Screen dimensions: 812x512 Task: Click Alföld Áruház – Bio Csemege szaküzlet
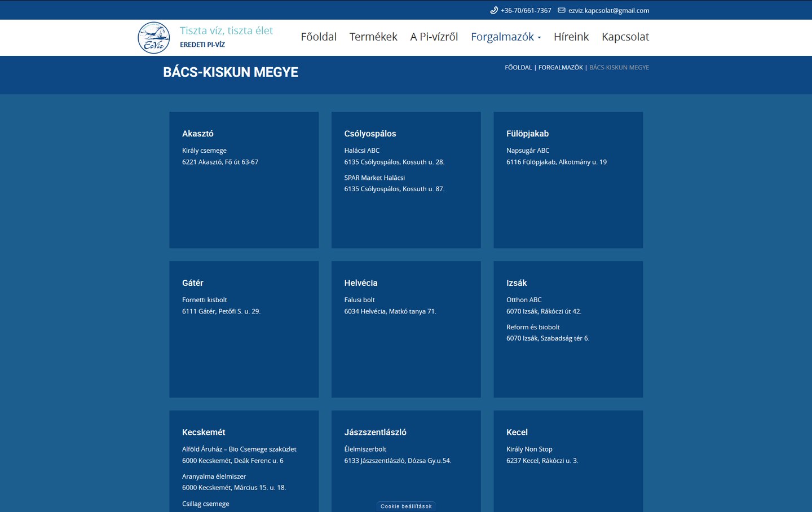[x=239, y=449]
